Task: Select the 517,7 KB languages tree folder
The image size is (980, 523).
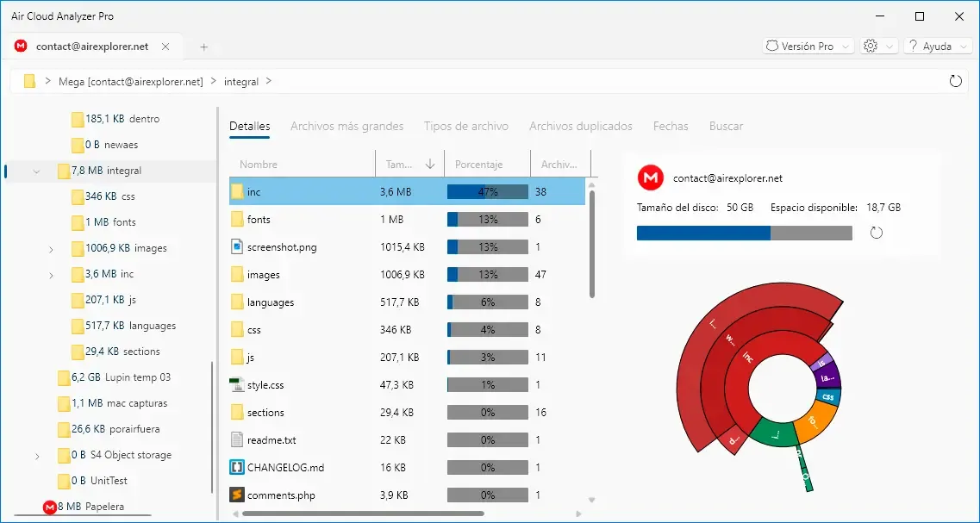Action: 123,326
